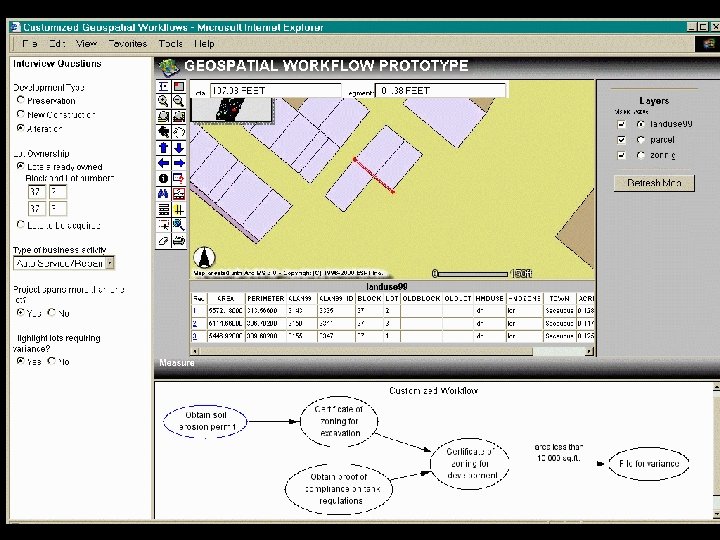Select the New Construction radio button

(20, 113)
